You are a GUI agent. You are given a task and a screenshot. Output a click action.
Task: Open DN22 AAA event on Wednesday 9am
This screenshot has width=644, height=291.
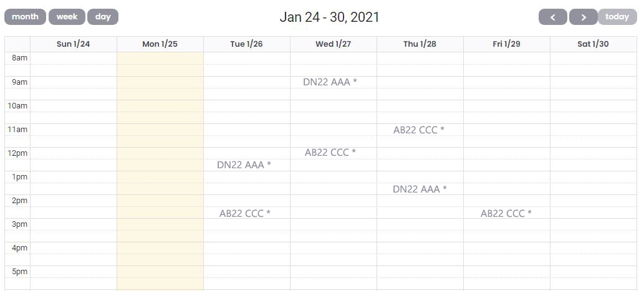(330, 82)
